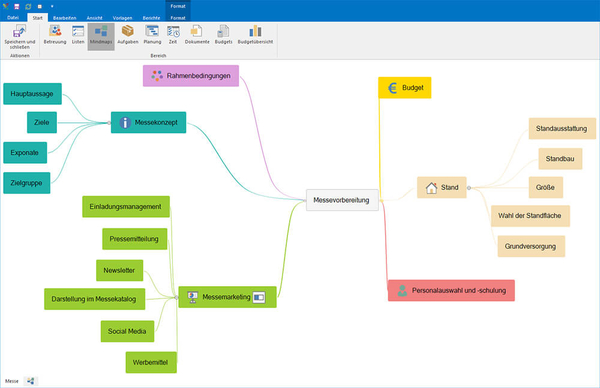
Task: Click the quick access dropdown arrow in the title bar
Action: click(52, 6)
